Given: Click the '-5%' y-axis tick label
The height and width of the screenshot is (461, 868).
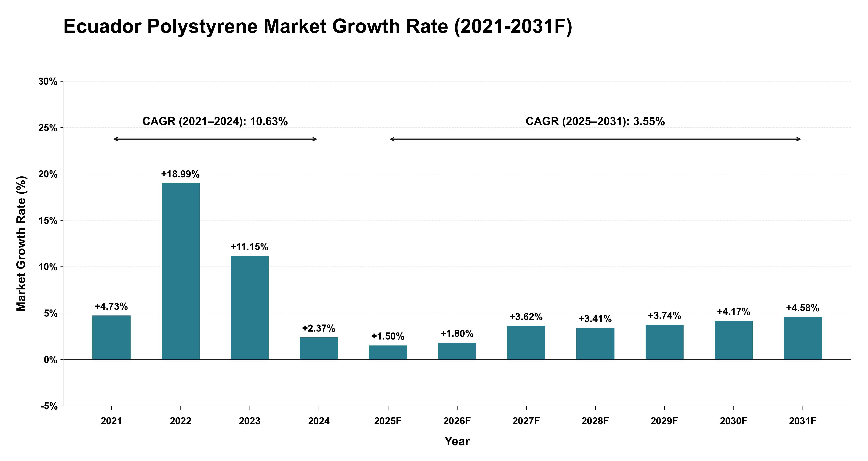Looking at the screenshot, I should point(49,406).
